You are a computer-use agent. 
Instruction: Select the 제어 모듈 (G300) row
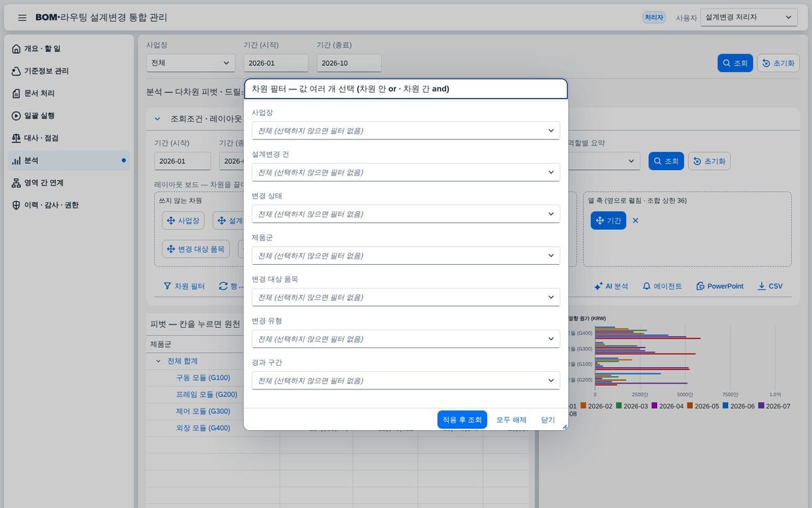[x=203, y=411]
